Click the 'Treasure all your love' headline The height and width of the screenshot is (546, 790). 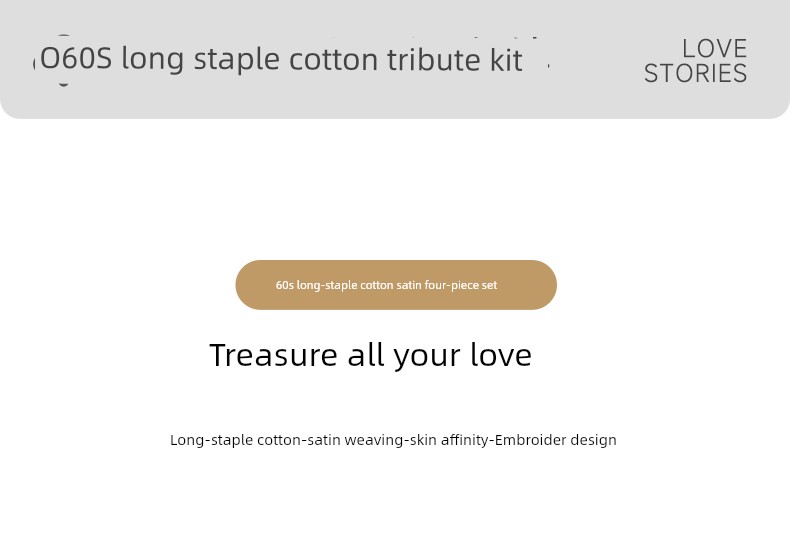(x=370, y=356)
